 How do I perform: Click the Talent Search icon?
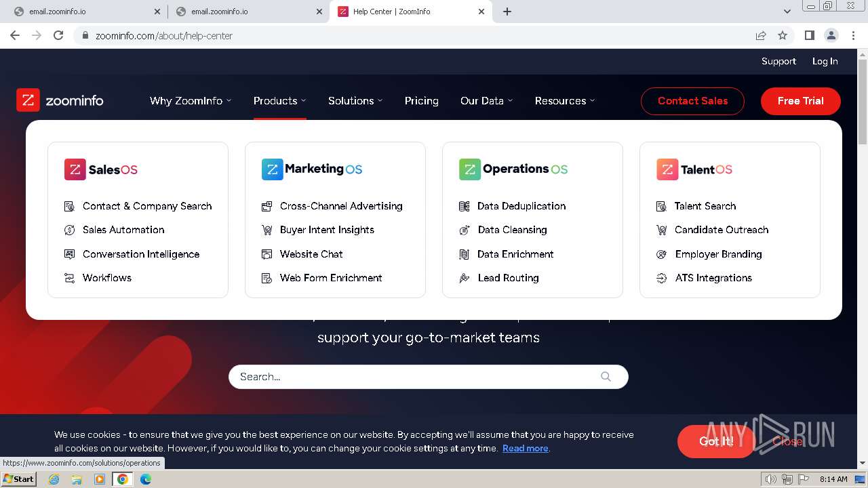point(661,206)
